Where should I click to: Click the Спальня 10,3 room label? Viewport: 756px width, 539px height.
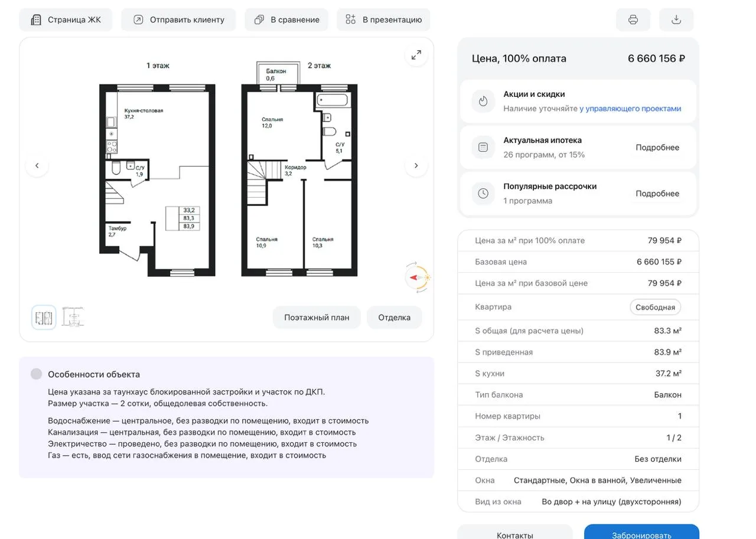coord(322,242)
